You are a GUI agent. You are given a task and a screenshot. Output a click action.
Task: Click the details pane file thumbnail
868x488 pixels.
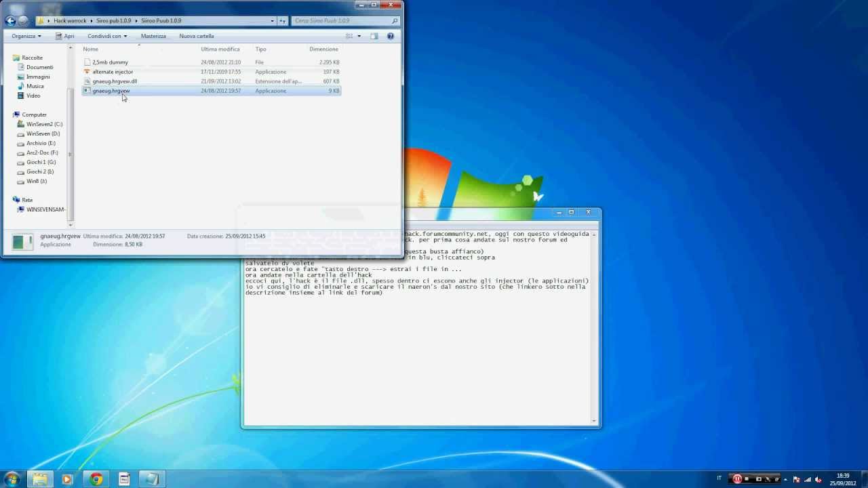pos(22,241)
